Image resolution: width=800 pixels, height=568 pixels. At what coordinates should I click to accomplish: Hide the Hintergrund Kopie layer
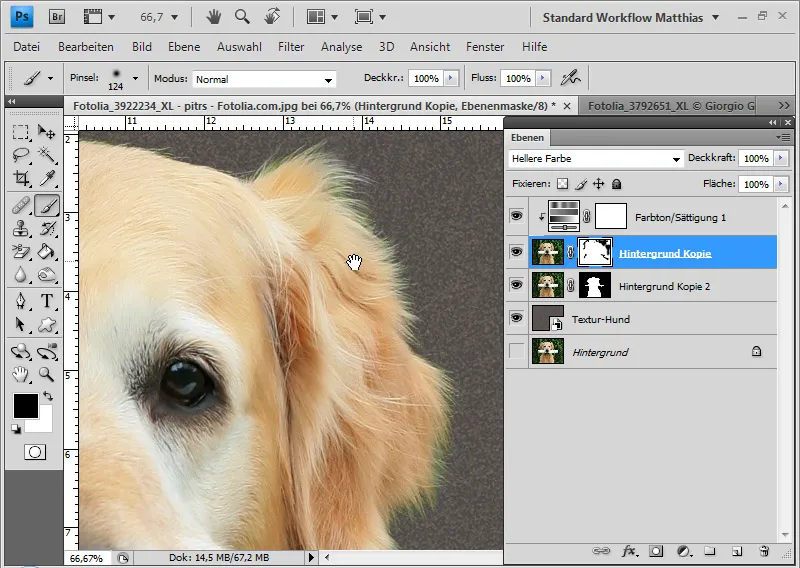516,252
